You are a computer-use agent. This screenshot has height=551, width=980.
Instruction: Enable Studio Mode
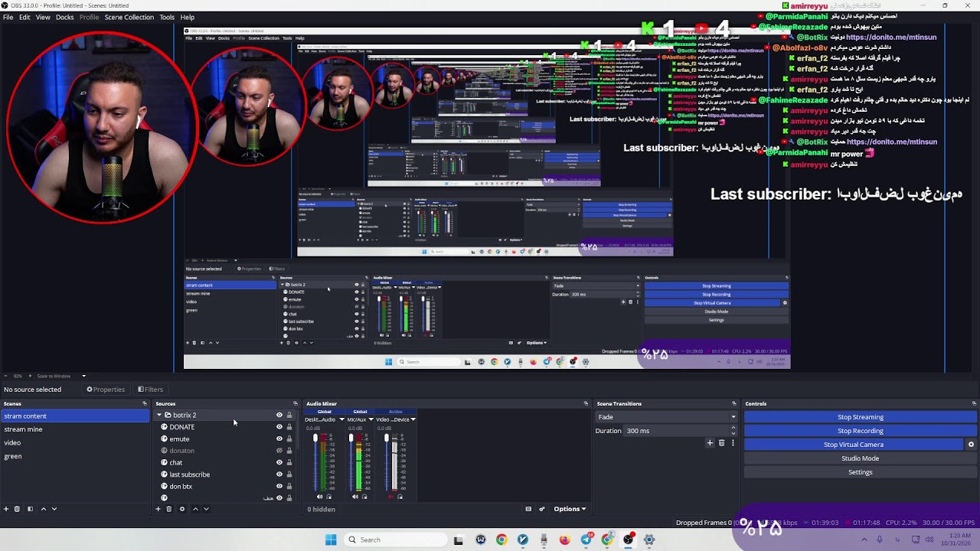point(861,458)
